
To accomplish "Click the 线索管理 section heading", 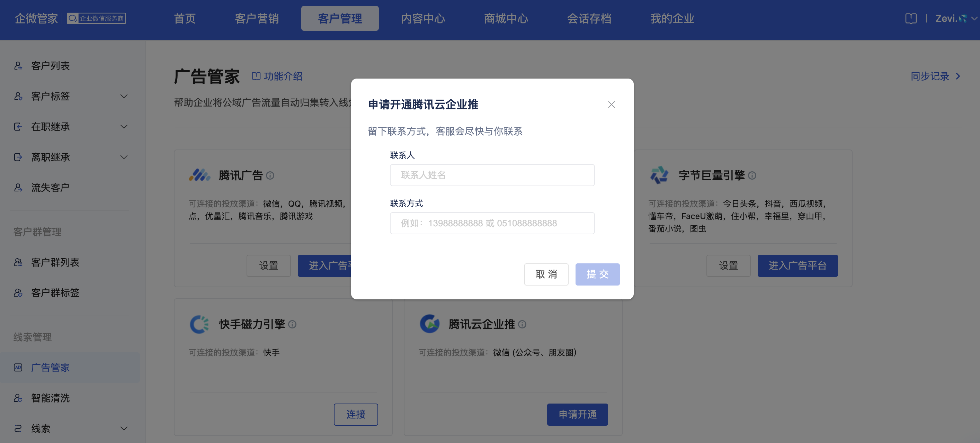I will [32, 337].
